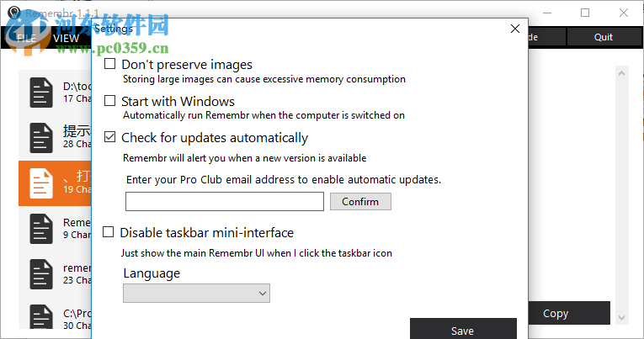This screenshot has width=644, height=339.
Task: Uncheck Check for updates automatically
Action: coord(110,137)
